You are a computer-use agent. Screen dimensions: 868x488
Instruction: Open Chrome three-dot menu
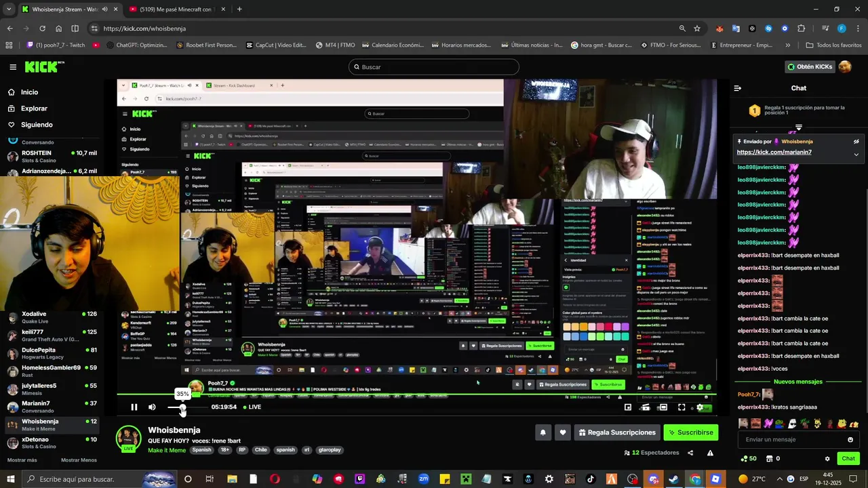pyautogui.click(x=858, y=28)
